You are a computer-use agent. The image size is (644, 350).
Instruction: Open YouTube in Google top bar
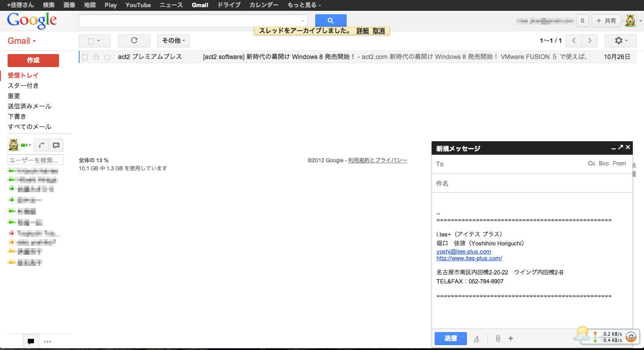pos(138,5)
